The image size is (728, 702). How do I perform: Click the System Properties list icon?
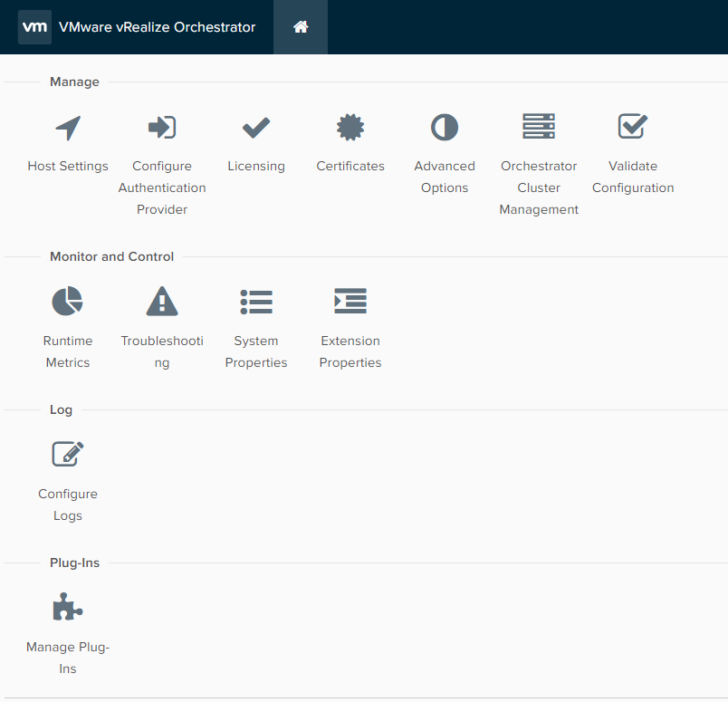tap(256, 302)
